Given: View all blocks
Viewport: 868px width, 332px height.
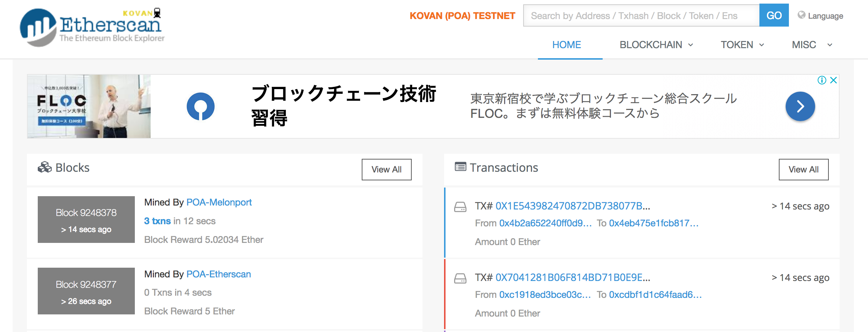Looking at the screenshot, I should point(386,170).
